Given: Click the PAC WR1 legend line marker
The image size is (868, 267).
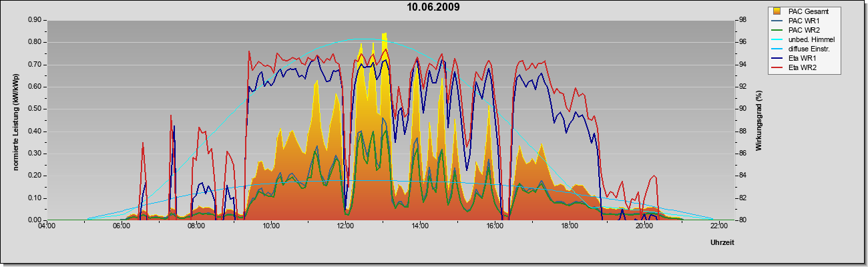Looking at the screenshot, I should pyautogui.click(x=777, y=21).
